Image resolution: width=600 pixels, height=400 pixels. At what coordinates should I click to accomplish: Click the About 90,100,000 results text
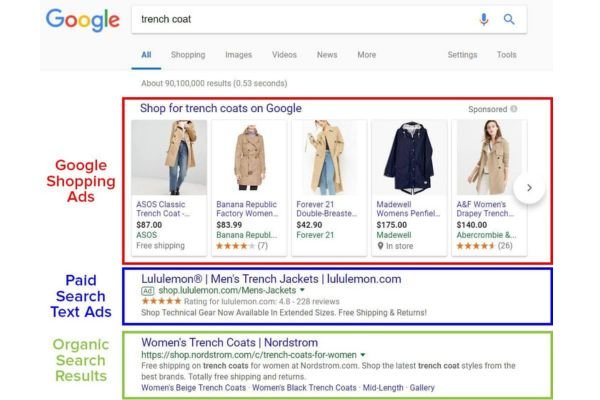coord(214,83)
